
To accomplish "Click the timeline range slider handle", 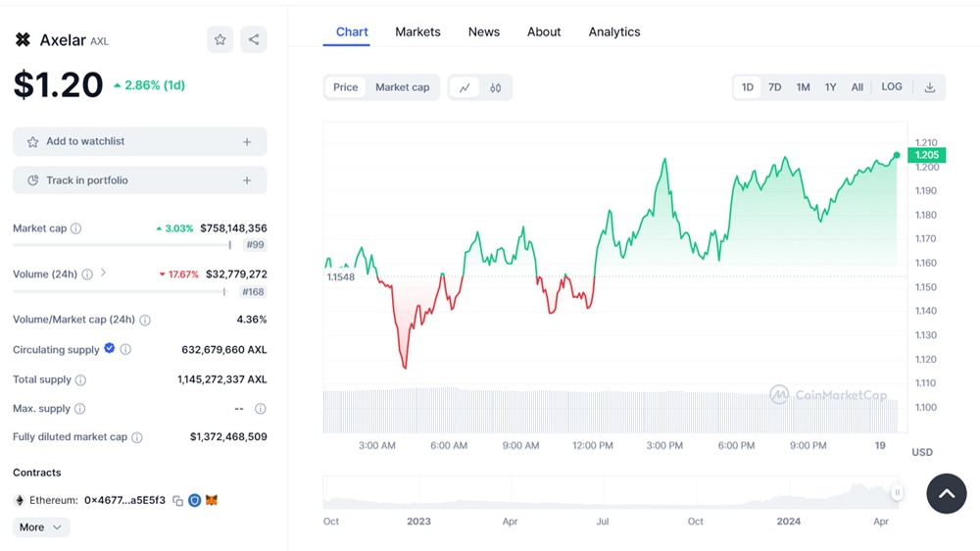I will (x=898, y=493).
